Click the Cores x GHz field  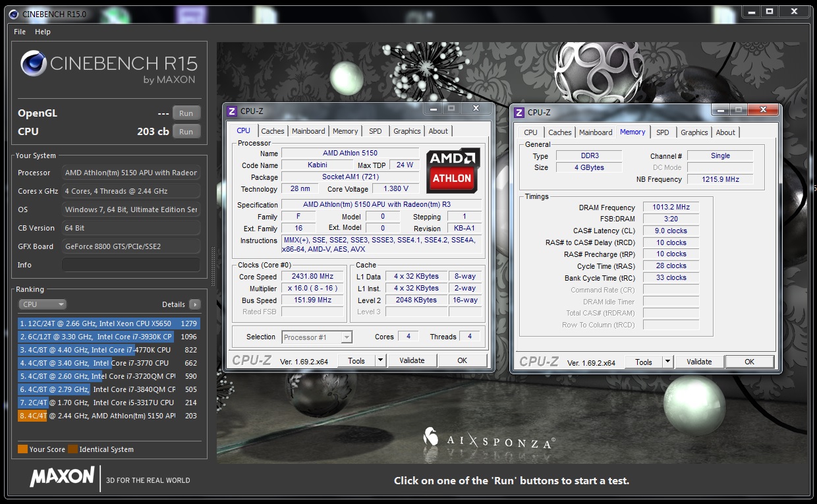pos(131,191)
